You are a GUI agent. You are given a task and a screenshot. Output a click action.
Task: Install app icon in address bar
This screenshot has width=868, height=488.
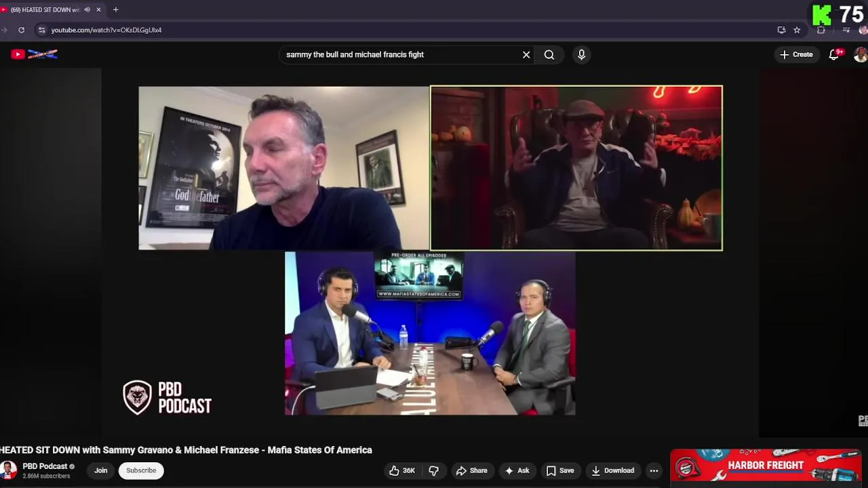pos(781,30)
